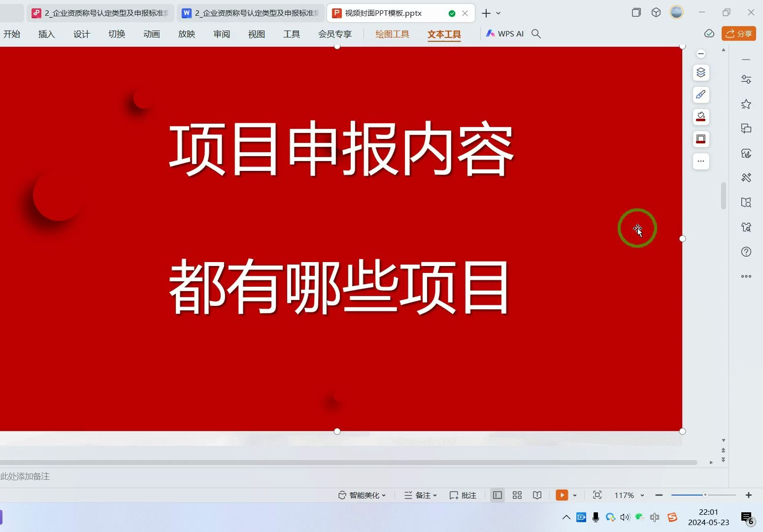The image size is (763, 532).
Task: Open the animation star side panel
Action: pyautogui.click(x=746, y=104)
